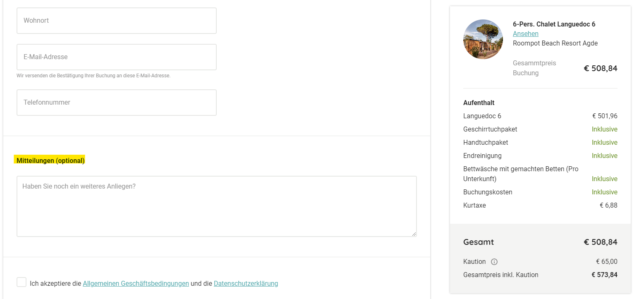Click the Aufenthalt section heading
Screen dimensions: 644x299
(x=479, y=103)
